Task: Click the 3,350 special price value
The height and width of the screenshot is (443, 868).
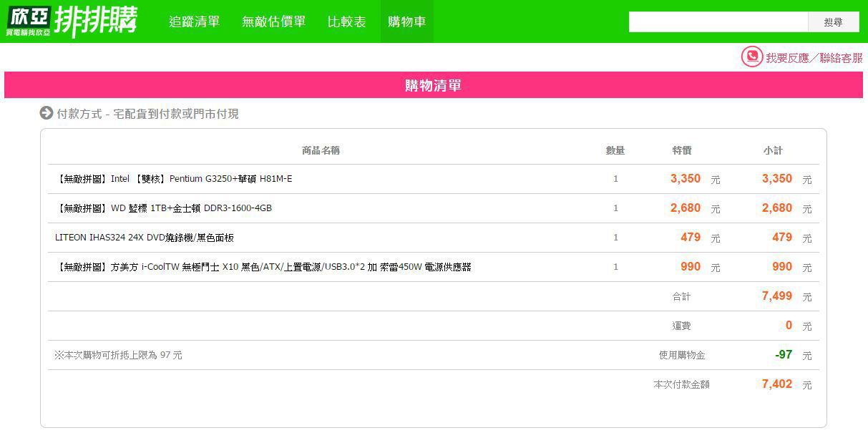Action: coord(686,179)
